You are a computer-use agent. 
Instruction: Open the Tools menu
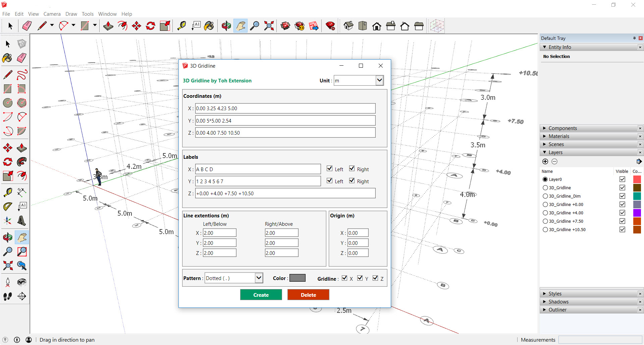[x=88, y=14]
